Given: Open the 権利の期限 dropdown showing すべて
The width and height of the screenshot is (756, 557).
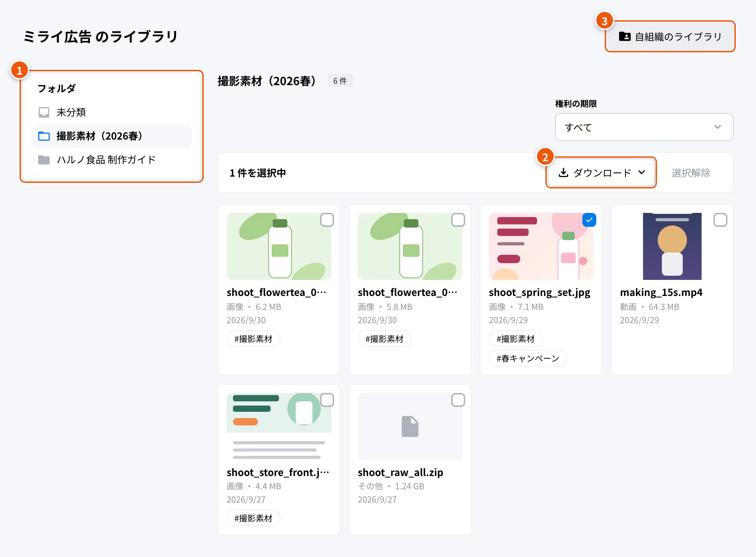Looking at the screenshot, I should 644,127.
